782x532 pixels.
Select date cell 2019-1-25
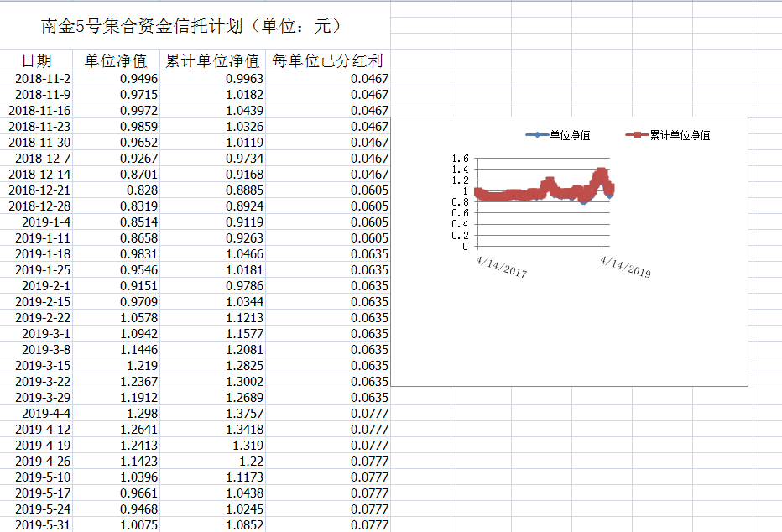point(36,269)
